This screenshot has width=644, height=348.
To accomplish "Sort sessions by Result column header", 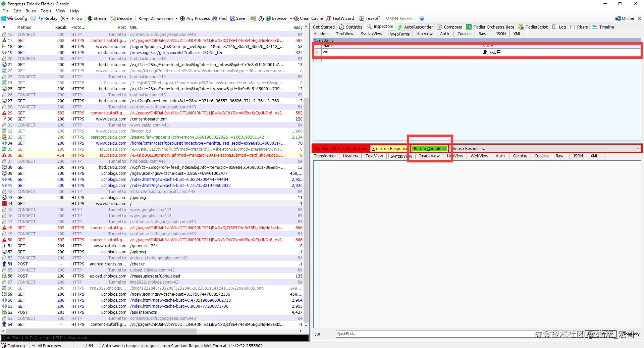I will pyautogui.click(x=61, y=28).
